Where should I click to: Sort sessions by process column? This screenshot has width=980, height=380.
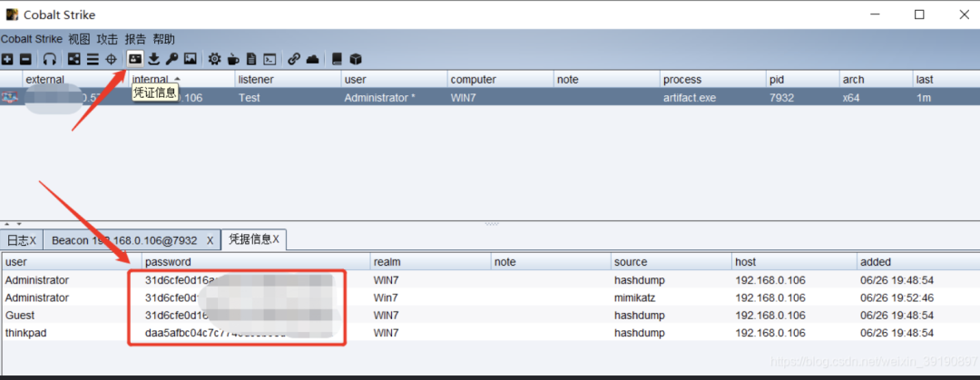click(x=713, y=80)
